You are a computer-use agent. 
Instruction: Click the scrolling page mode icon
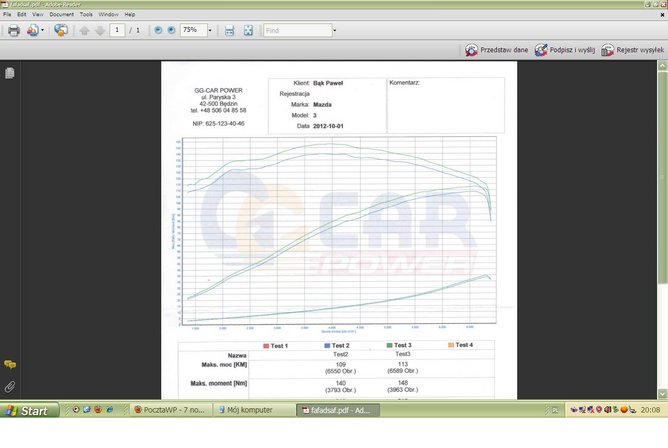coord(229,30)
